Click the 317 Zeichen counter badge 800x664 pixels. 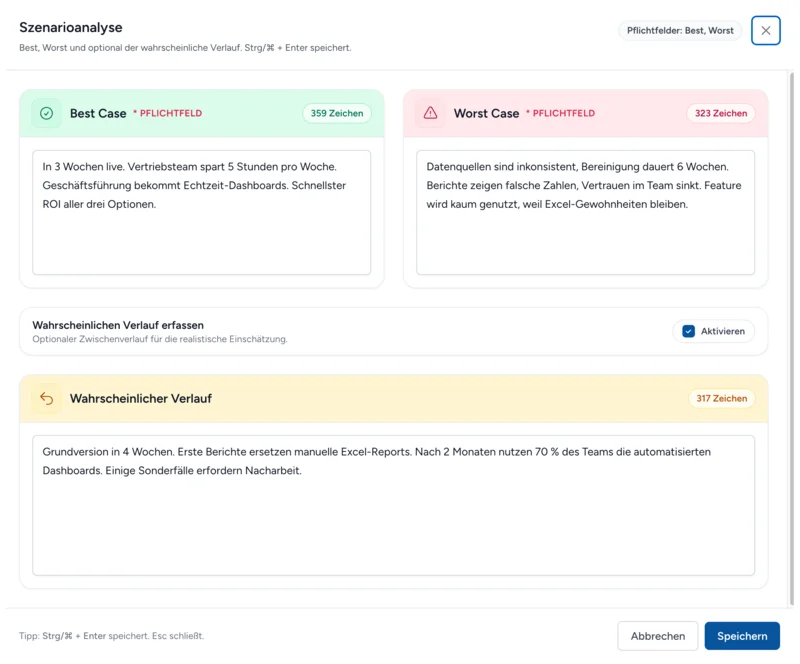[721, 399]
